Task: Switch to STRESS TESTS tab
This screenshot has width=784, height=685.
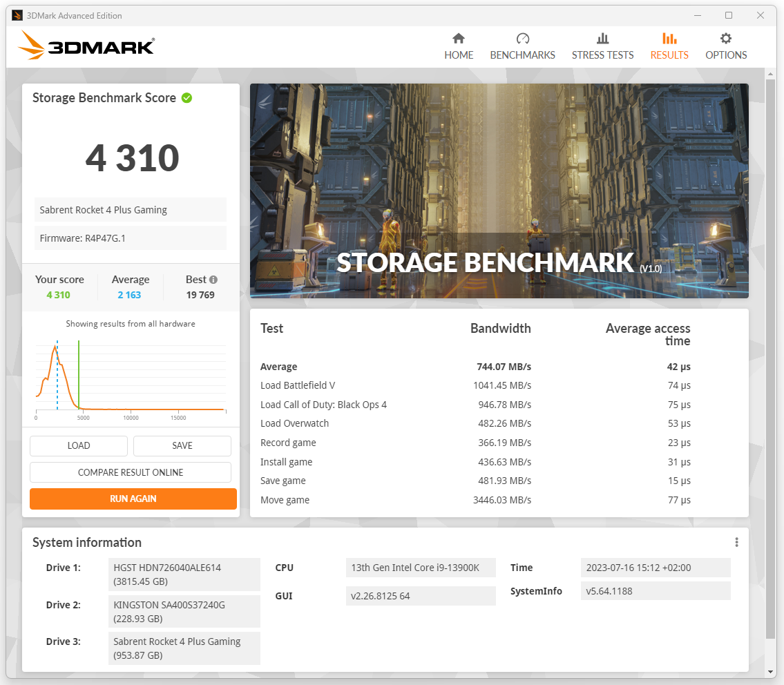Action: click(602, 46)
